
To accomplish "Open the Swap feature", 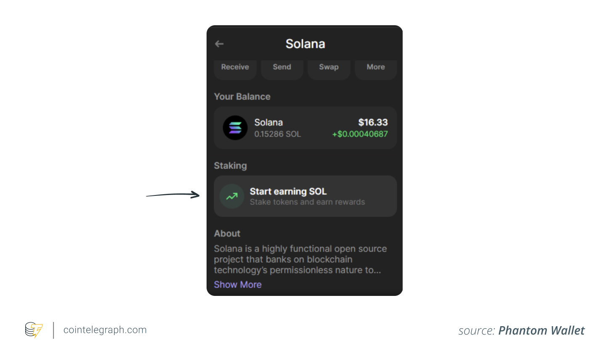I will point(329,67).
